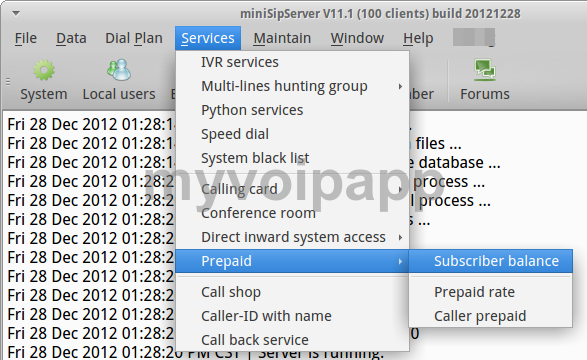Open the Forums toolbar icon
The height and width of the screenshot is (360, 587).
tap(485, 70)
